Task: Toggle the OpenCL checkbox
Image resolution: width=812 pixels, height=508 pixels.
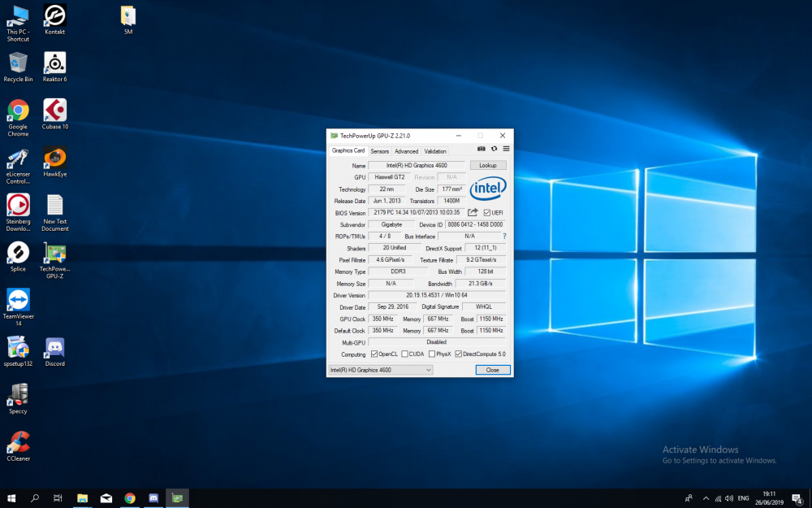Action: (374, 354)
